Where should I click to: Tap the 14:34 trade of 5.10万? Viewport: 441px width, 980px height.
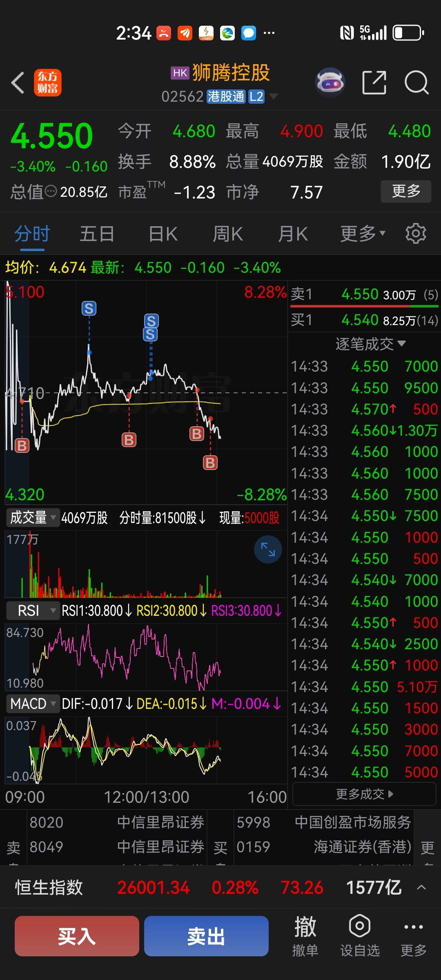click(364, 687)
